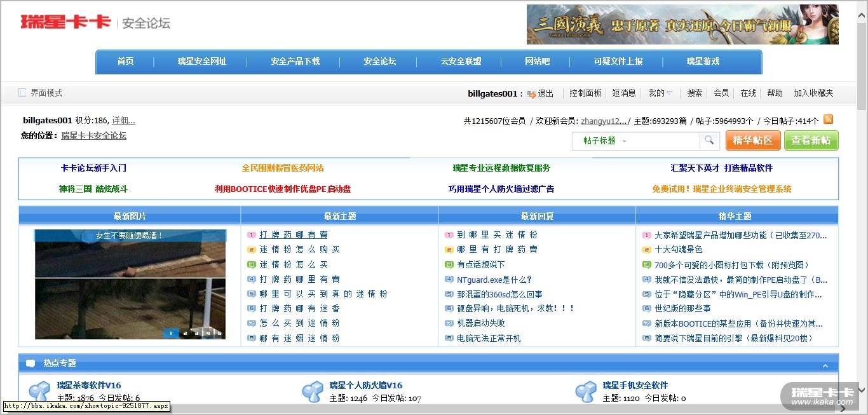The width and height of the screenshot is (868, 415).
Task: Open the 详细... score details link
Action: 124,121
